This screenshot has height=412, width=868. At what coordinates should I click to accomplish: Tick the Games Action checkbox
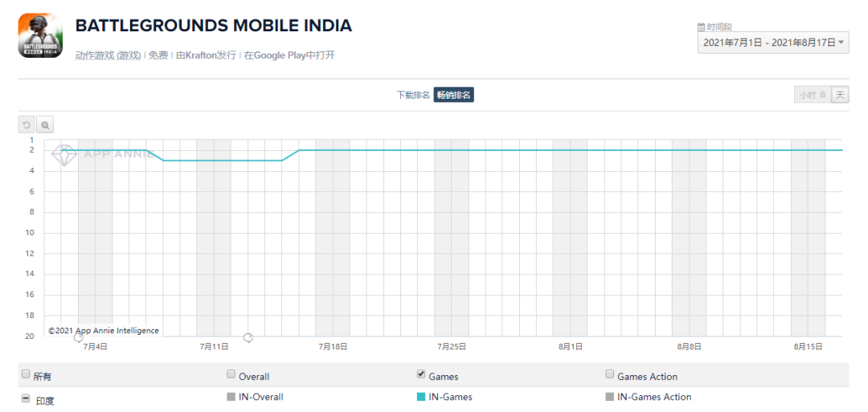click(610, 374)
